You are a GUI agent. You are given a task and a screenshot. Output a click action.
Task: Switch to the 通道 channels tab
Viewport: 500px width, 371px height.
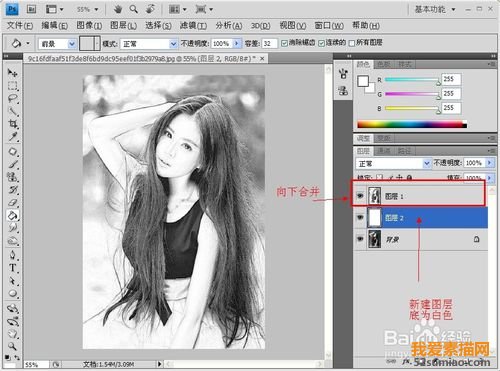[x=384, y=151]
